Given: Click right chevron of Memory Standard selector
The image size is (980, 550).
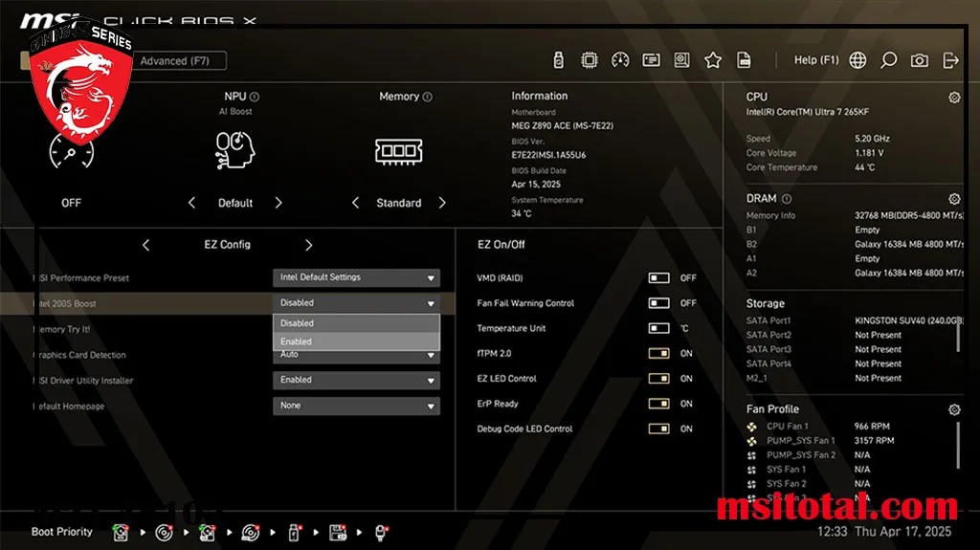Looking at the screenshot, I should click(x=442, y=203).
